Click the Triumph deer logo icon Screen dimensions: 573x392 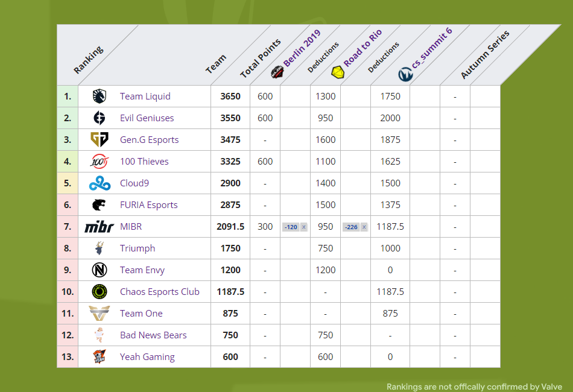point(99,248)
